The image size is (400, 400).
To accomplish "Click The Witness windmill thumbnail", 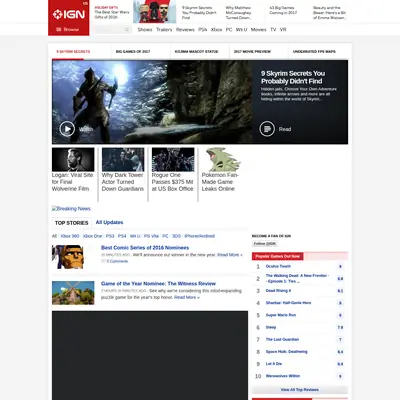I will coord(73,293).
